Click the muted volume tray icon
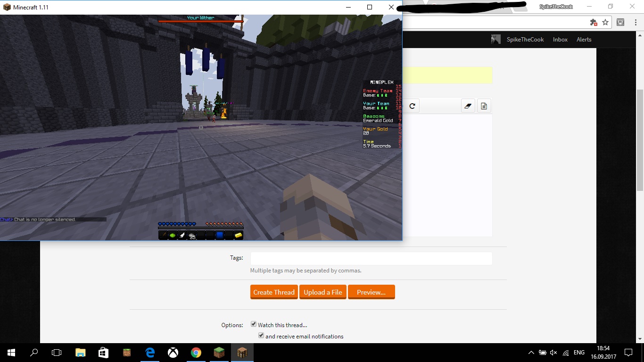Viewport: 644px width, 362px height. (553, 353)
